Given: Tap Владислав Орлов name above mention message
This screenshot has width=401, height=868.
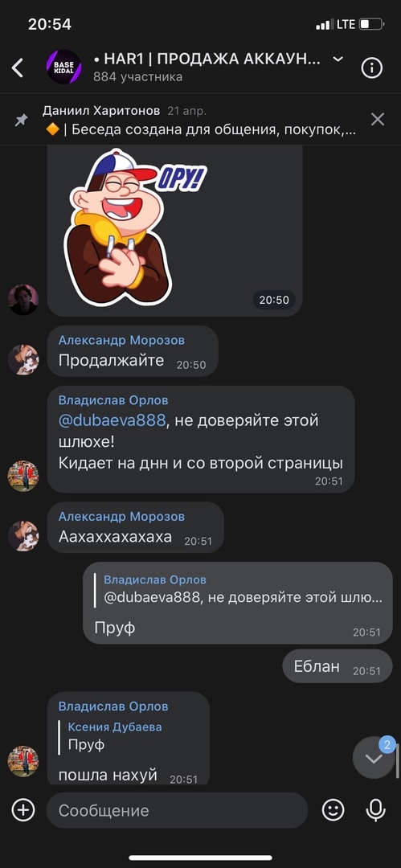Looking at the screenshot, I should (113, 400).
